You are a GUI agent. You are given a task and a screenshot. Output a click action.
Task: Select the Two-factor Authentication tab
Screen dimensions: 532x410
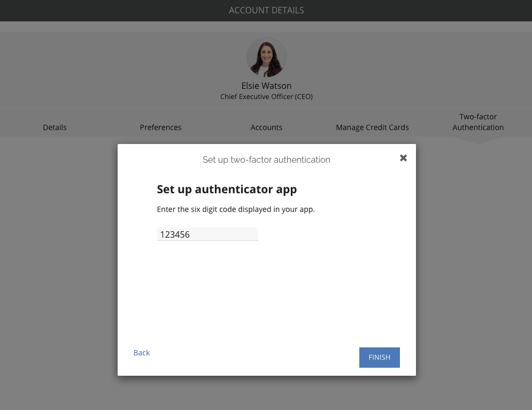point(478,122)
